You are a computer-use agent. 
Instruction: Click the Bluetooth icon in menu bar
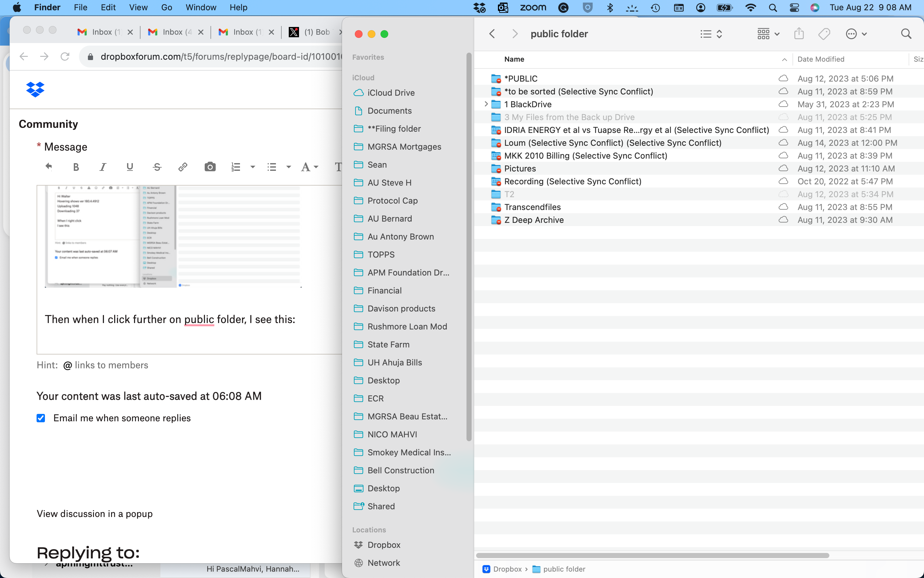pos(610,8)
